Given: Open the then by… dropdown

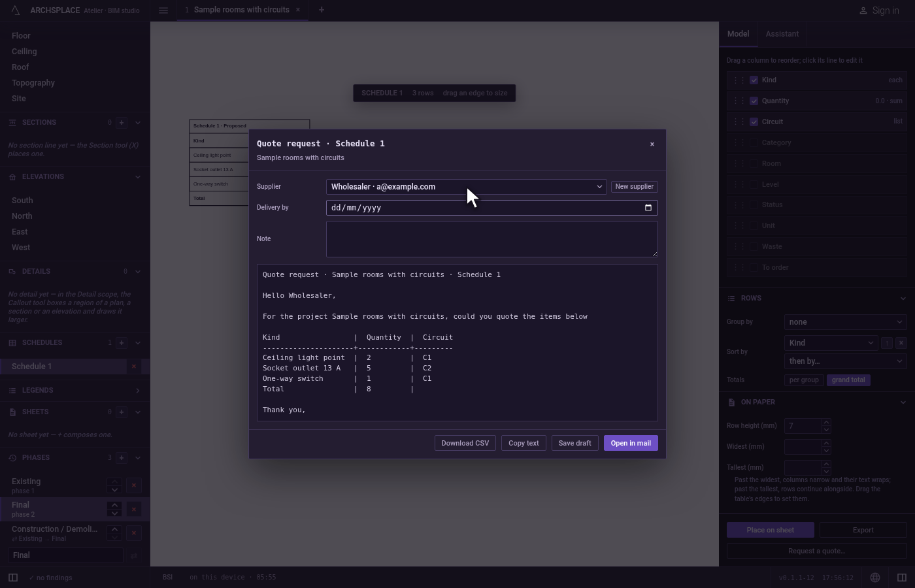Looking at the screenshot, I should pos(845,361).
